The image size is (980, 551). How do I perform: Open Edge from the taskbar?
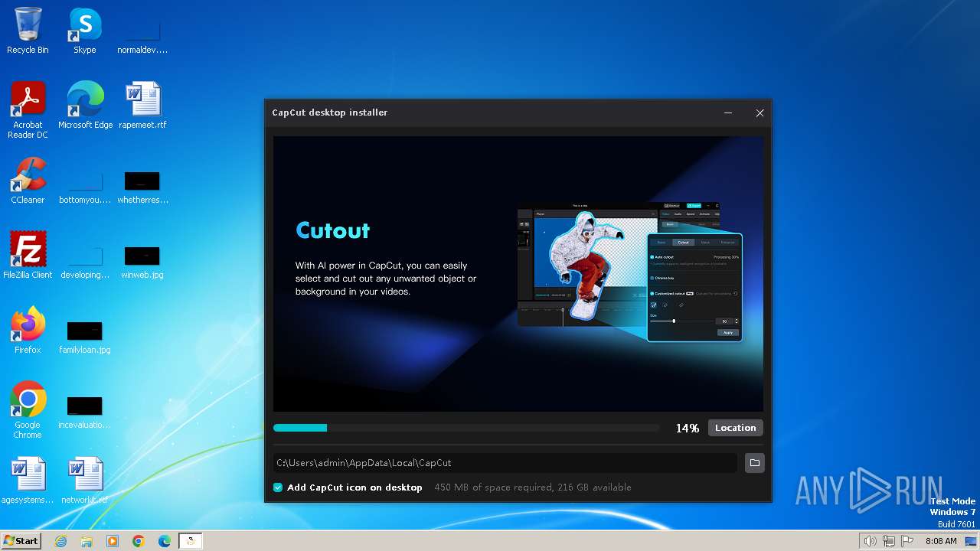[x=165, y=541]
